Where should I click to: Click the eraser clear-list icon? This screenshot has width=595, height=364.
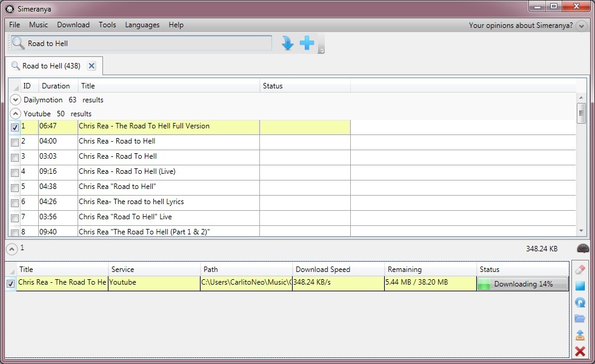(x=580, y=270)
